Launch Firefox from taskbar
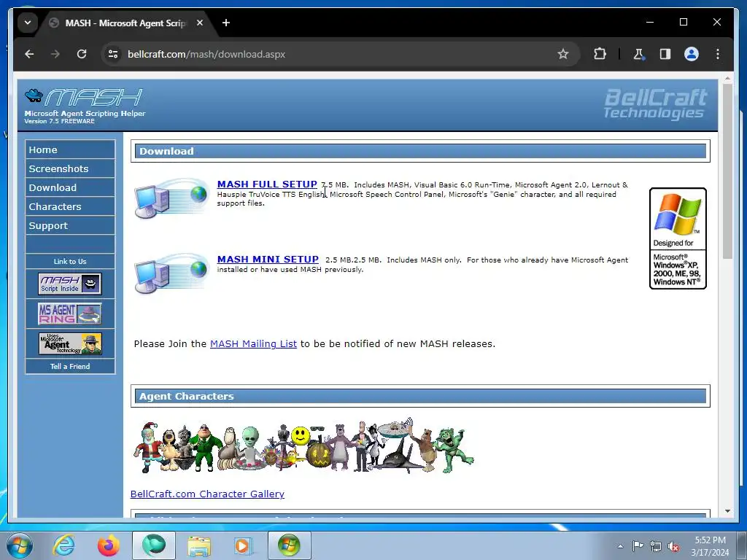This screenshot has width=747, height=560. tap(109, 545)
